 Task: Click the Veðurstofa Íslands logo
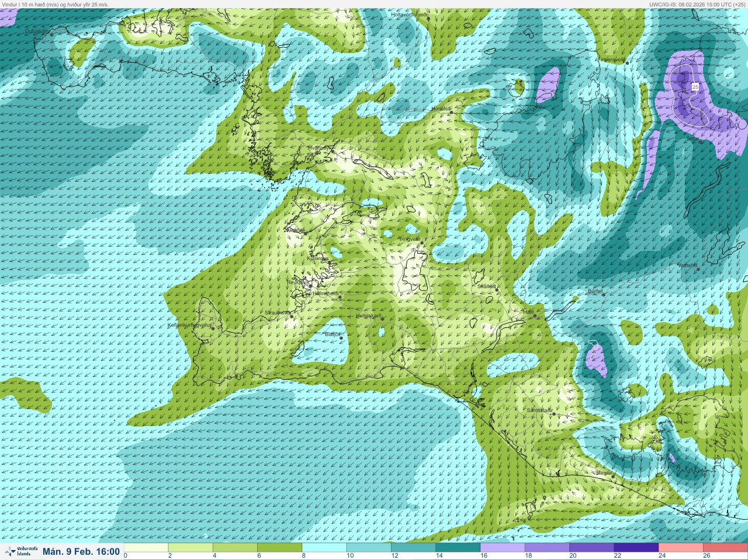[x=20, y=551]
